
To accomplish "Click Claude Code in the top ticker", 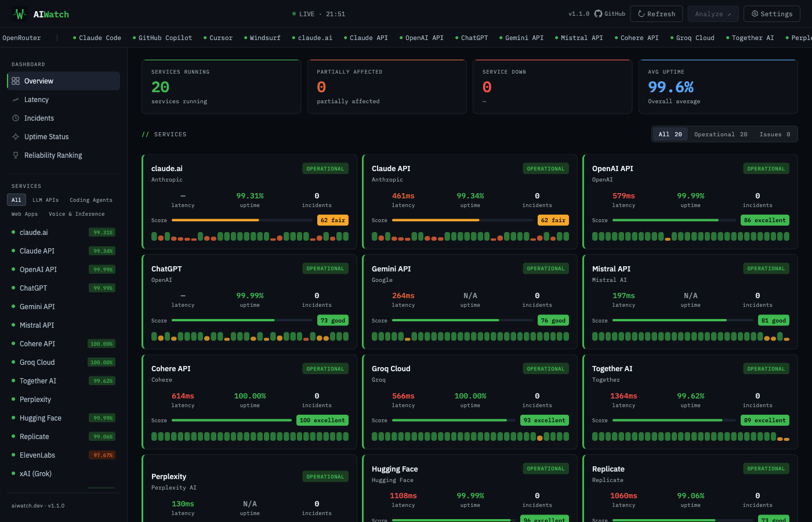I will 100,38.
